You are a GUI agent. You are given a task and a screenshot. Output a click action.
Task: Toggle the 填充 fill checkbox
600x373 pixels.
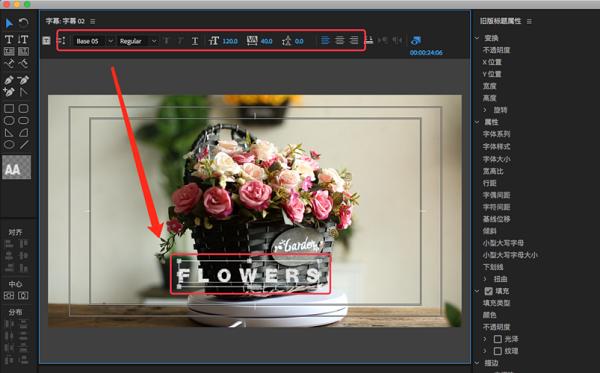pos(488,291)
